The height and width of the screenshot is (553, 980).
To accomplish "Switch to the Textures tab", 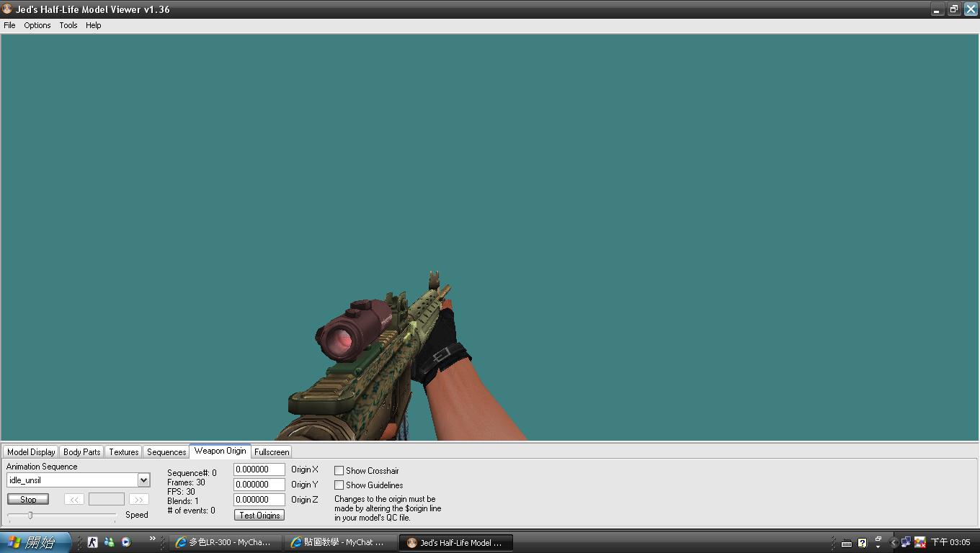I will [123, 452].
